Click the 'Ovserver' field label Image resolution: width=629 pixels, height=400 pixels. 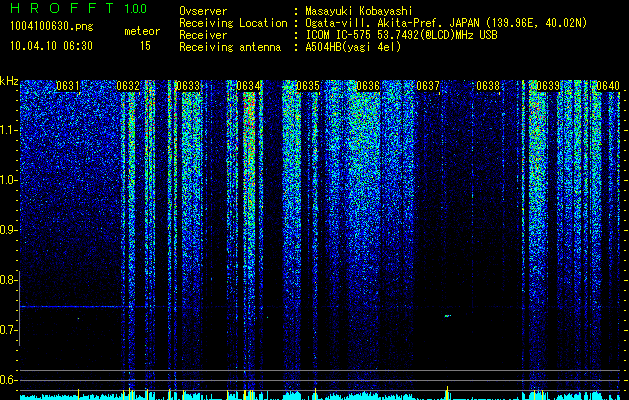203,11
